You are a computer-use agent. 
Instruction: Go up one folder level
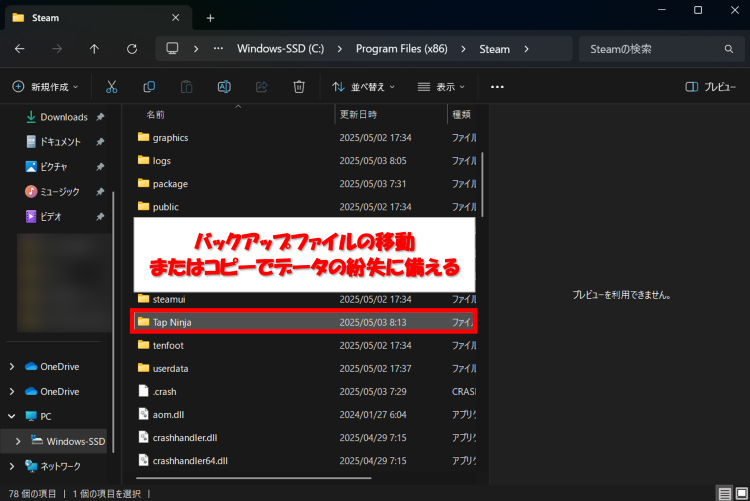[94, 49]
